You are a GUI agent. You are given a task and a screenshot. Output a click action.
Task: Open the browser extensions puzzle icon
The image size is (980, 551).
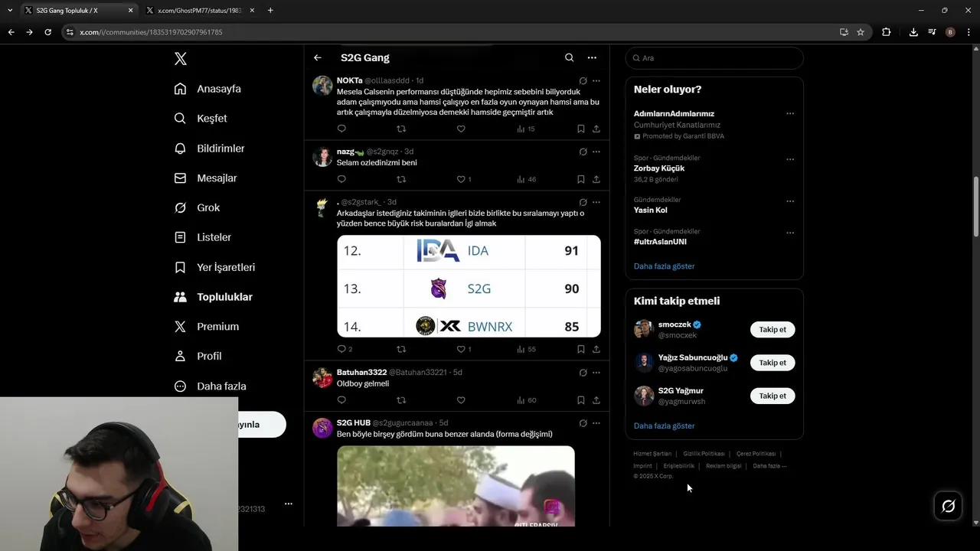[887, 32]
